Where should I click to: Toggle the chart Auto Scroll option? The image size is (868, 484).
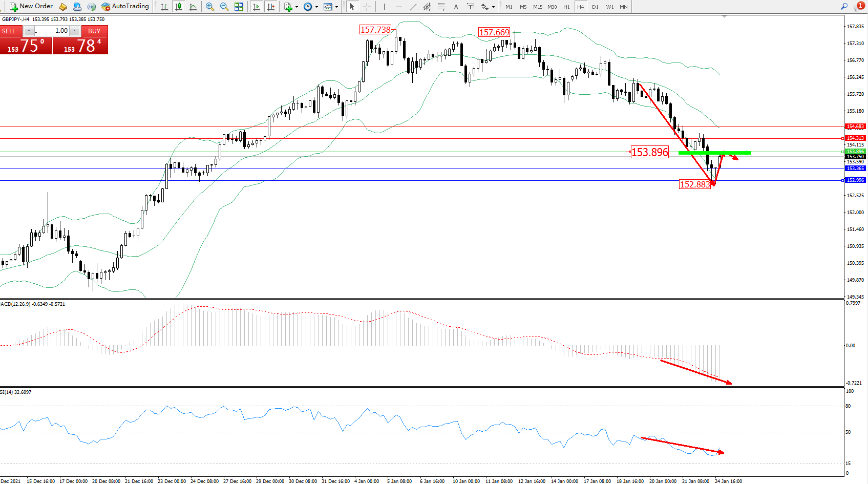(x=257, y=7)
